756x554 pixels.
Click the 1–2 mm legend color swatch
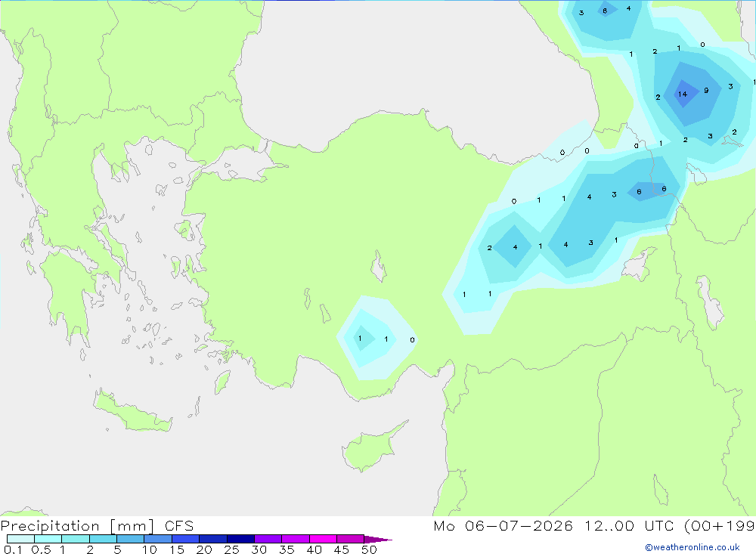(76, 539)
